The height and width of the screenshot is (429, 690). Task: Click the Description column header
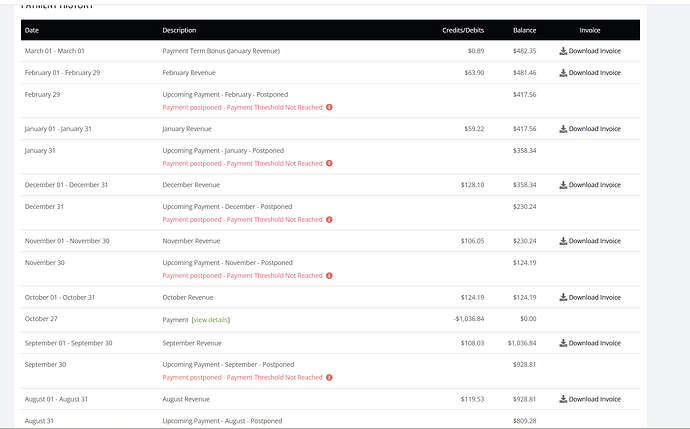point(179,31)
